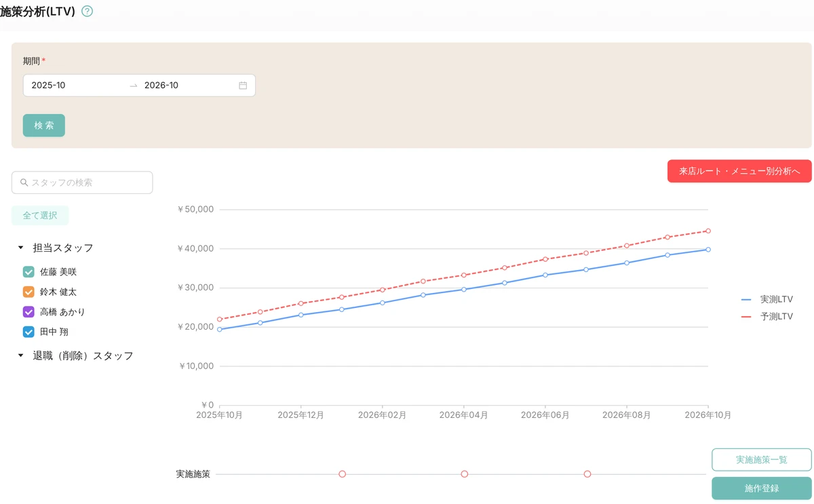Toggle the 実測LTV legend entry
The image size is (814, 504).
(x=767, y=299)
